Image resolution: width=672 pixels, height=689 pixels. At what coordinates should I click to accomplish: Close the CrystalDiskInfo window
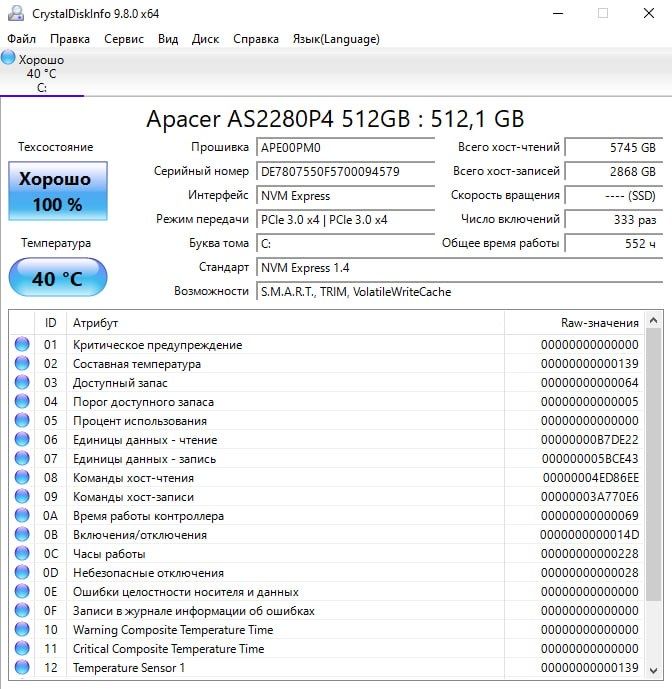pos(649,14)
